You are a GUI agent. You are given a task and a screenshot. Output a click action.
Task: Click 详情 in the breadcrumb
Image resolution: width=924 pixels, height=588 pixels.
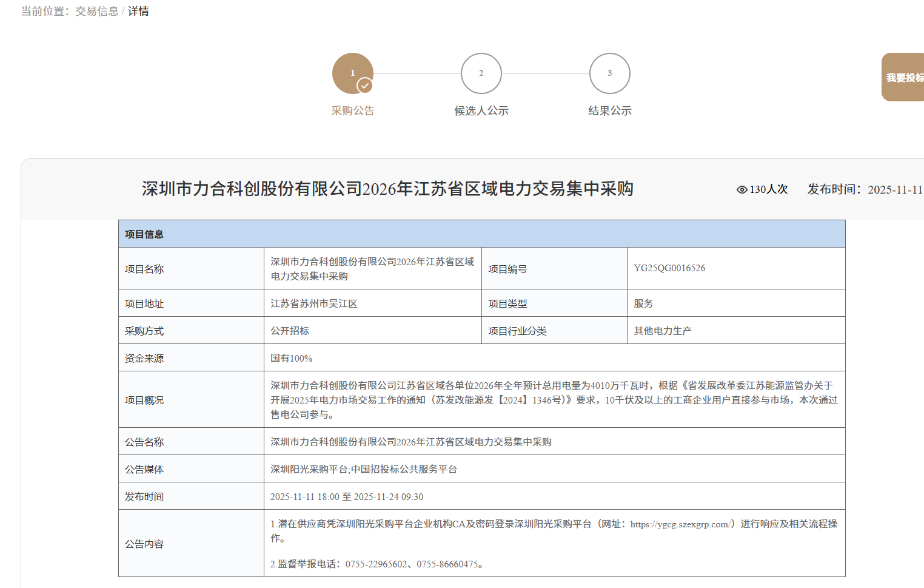[138, 12]
